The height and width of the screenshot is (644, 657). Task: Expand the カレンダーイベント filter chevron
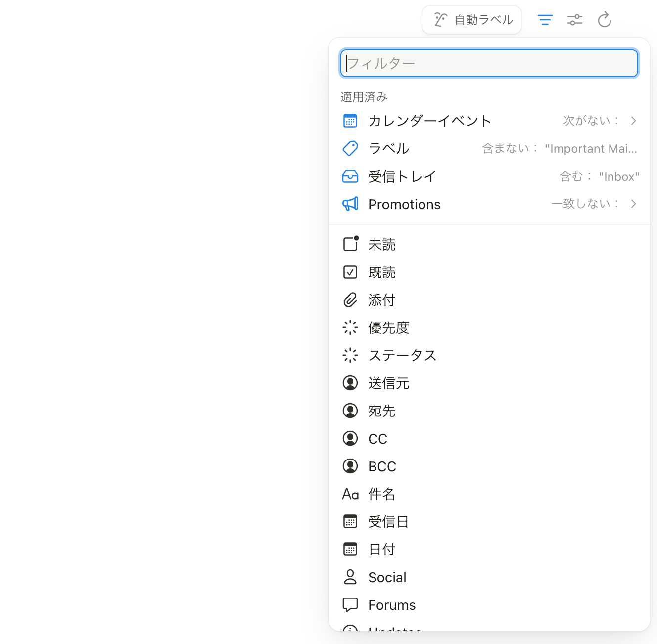tap(633, 121)
